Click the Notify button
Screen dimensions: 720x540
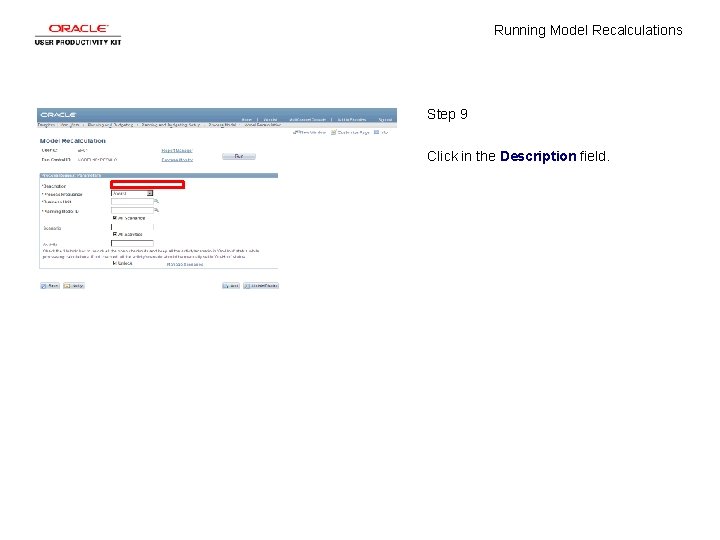coord(74,286)
